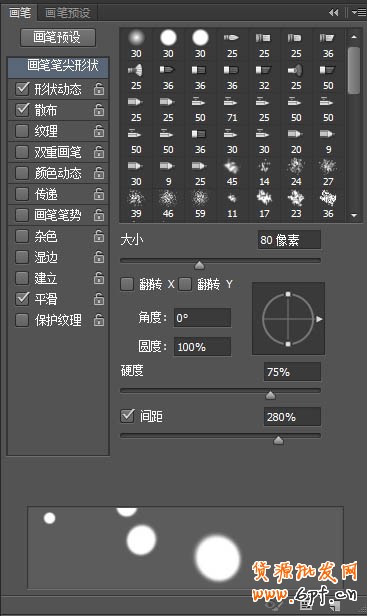Select the 画笔笔尖形状 section
The width and height of the screenshot is (367, 616).
point(59,66)
